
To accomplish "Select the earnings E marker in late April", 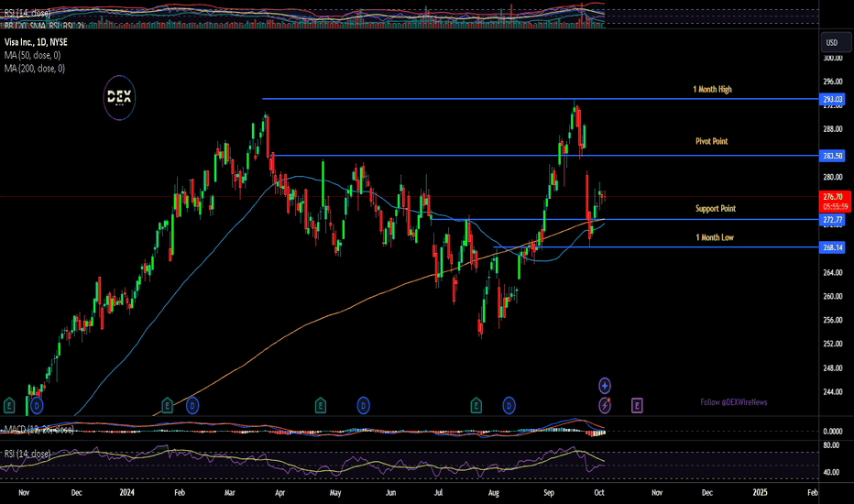I will point(321,405).
